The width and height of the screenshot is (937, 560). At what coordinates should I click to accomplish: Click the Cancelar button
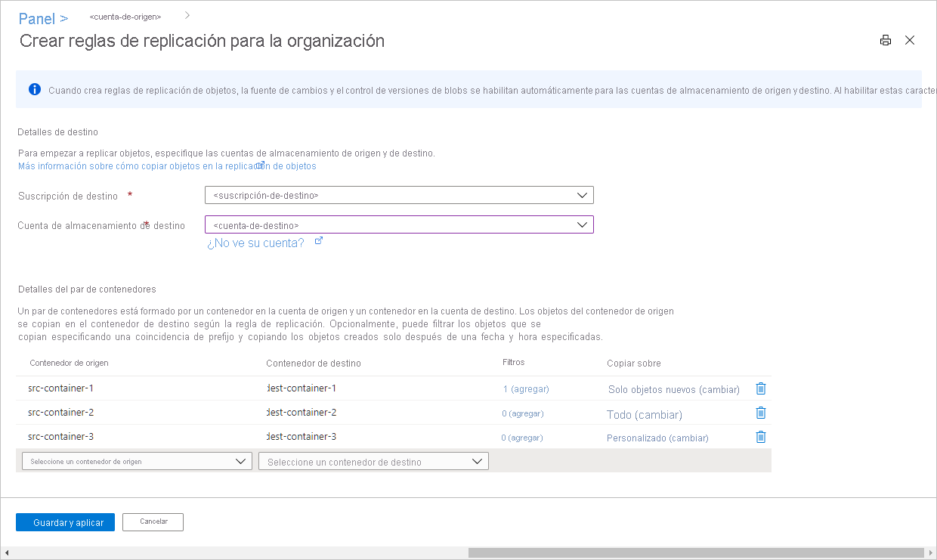[x=153, y=521]
